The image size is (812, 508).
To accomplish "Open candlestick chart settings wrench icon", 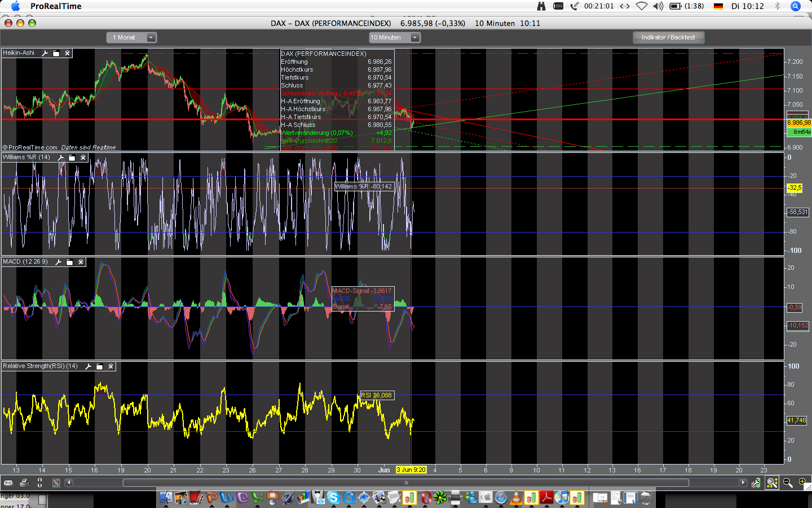I will 756,483.
